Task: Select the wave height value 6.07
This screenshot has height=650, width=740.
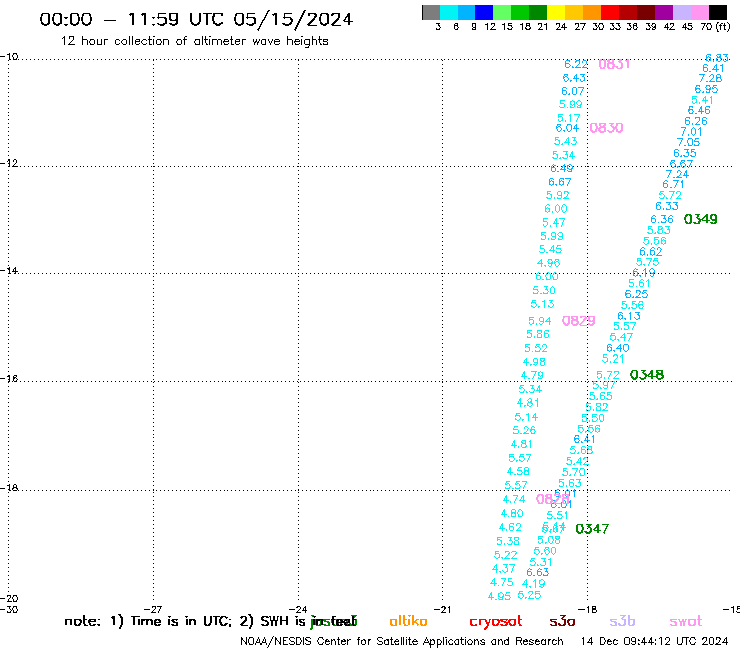Action: coord(572,91)
